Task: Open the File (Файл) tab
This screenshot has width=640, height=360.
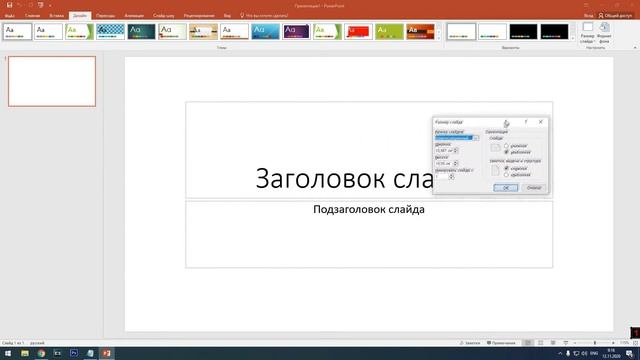Action: point(10,16)
